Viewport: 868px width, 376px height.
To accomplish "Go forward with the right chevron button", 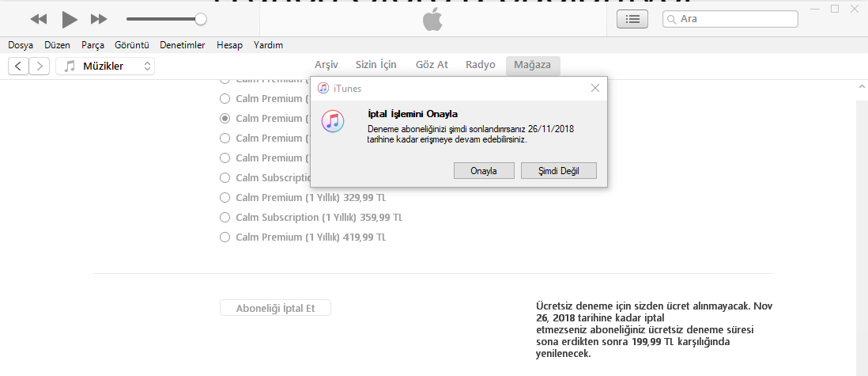I will tap(39, 66).
